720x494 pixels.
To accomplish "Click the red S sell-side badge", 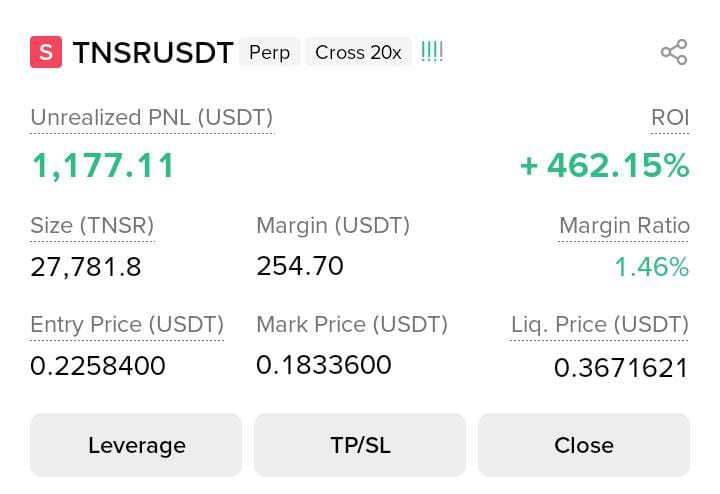I will pyautogui.click(x=46, y=52).
